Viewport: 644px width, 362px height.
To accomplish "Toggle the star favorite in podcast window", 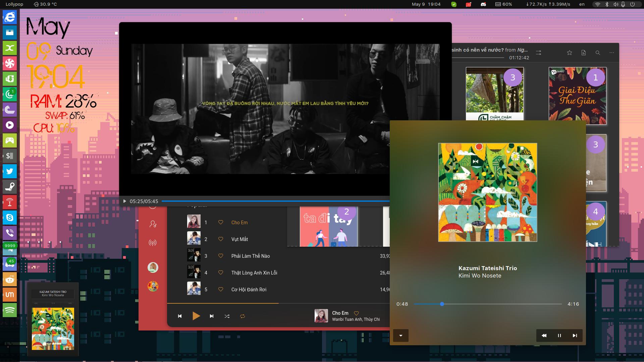I will point(570,53).
